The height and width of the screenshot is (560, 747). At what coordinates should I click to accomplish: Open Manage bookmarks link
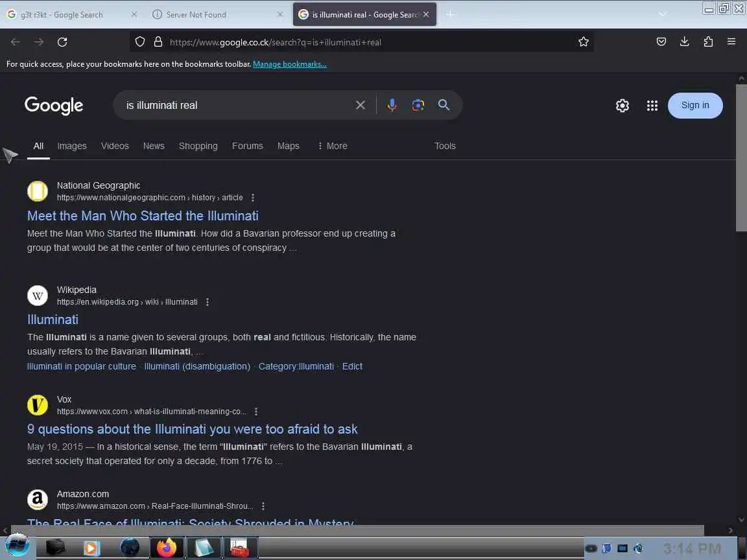[290, 64]
